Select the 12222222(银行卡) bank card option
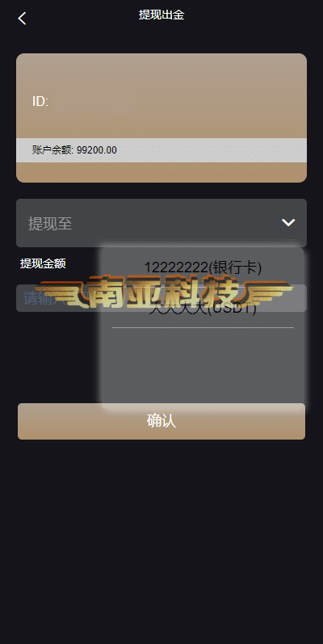Screen dimensions: 323x644 coord(203,267)
